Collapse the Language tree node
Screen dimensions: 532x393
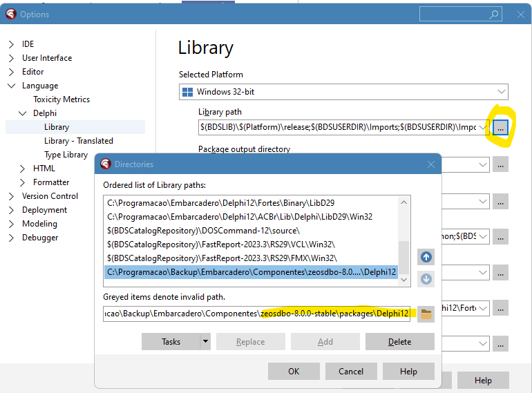(11, 86)
